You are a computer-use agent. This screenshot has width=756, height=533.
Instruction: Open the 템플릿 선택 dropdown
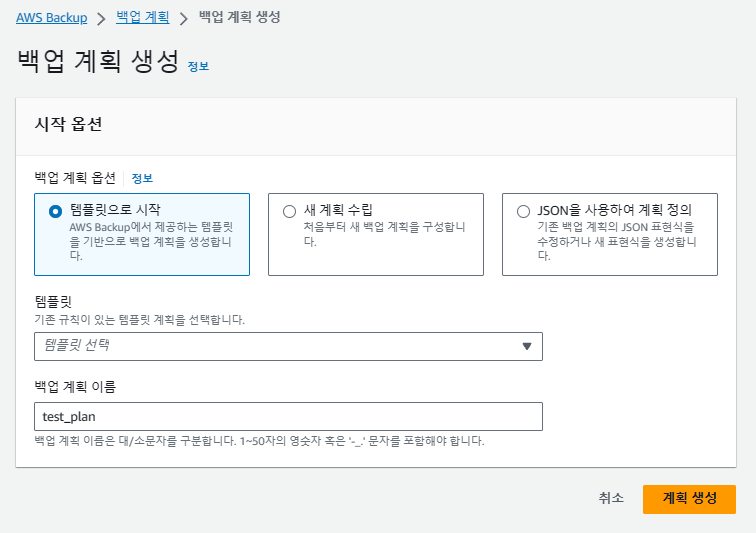(x=288, y=346)
